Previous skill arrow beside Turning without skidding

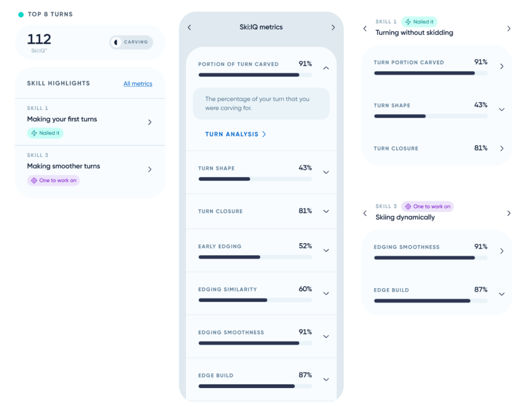pos(365,29)
